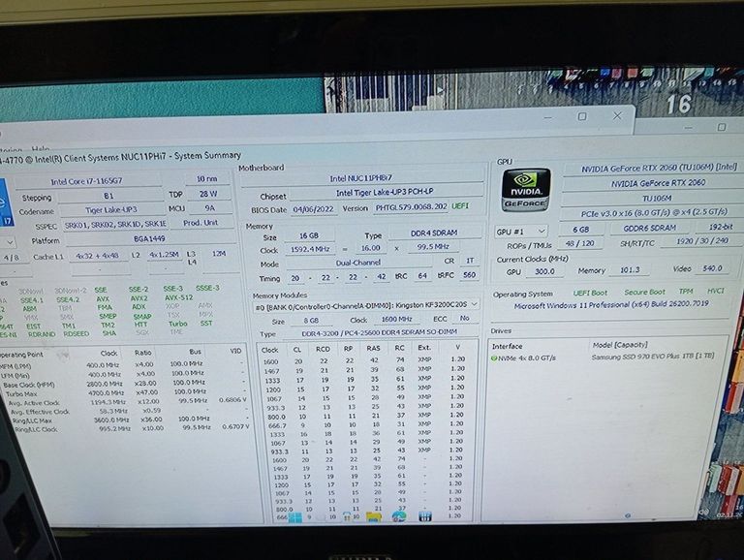The image size is (744, 560).
Task: Click the Secure Boot status label
Action: (644, 292)
